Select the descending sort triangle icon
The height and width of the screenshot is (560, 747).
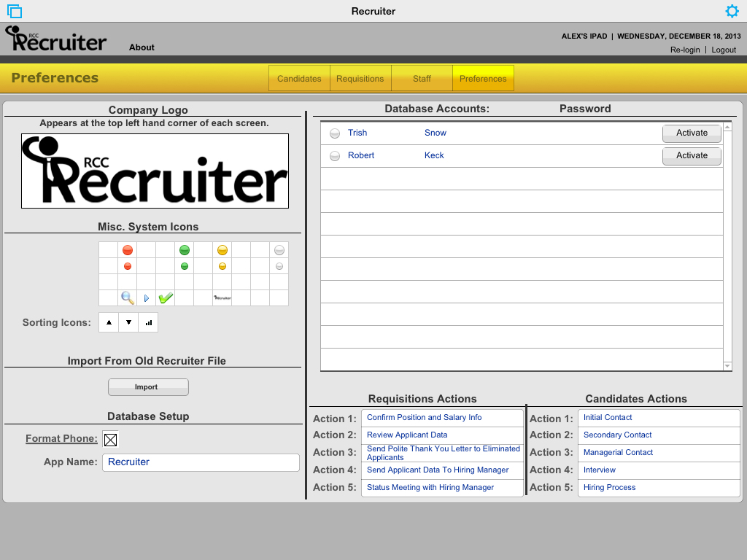[128, 322]
